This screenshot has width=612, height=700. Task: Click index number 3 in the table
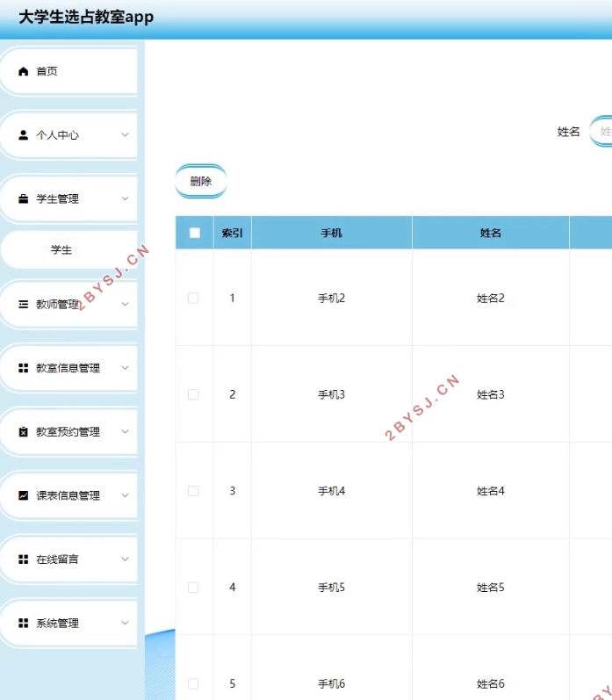pos(232,491)
